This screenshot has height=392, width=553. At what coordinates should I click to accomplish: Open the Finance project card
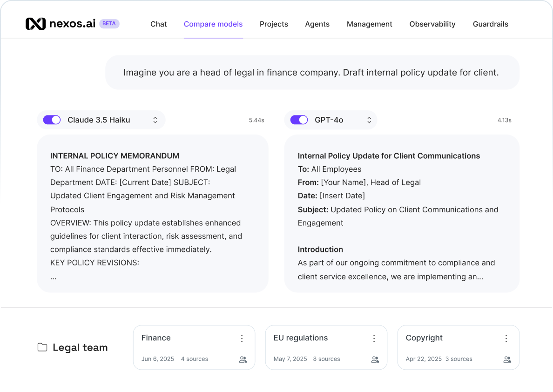click(x=194, y=348)
